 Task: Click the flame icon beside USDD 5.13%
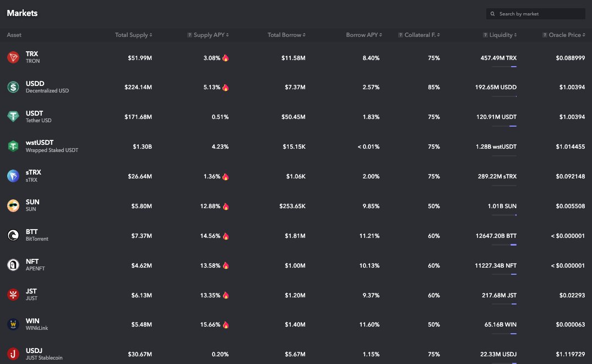click(225, 87)
